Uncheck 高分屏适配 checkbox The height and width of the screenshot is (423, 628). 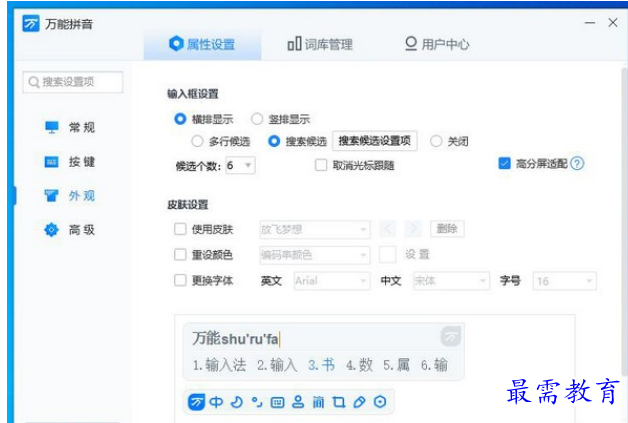coord(504,163)
